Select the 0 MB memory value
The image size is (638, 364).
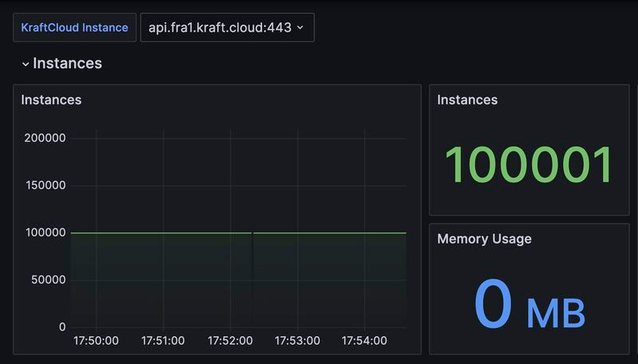point(530,304)
